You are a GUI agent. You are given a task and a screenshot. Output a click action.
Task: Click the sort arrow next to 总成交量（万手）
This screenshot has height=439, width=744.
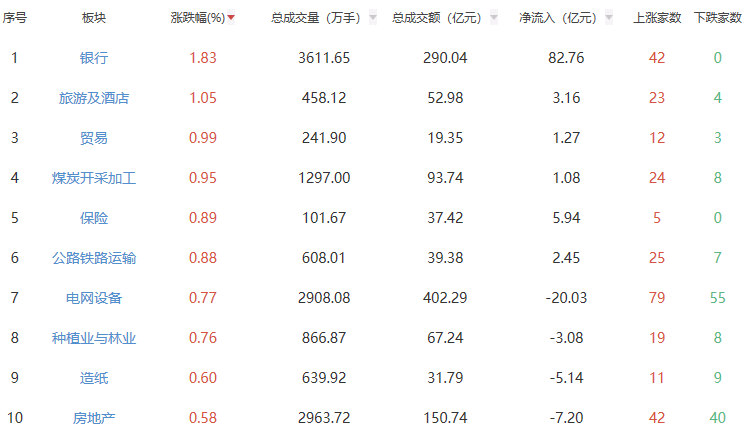tap(373, 17)
